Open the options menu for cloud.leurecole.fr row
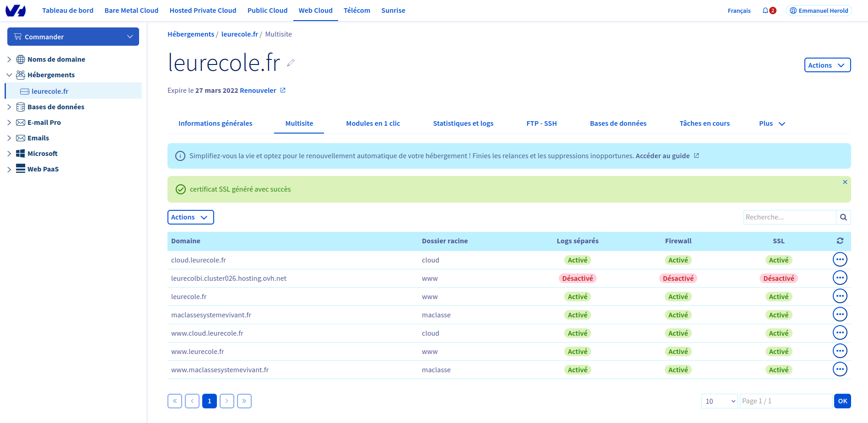This screenshot has height=423, width=868. [840, 260]
